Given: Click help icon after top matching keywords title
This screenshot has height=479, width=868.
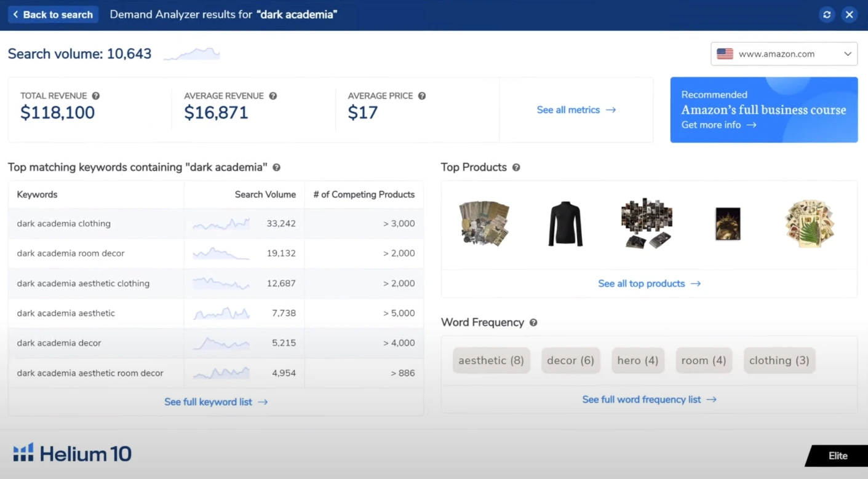Looking at the screenshot, I should [x=277, y=167].
